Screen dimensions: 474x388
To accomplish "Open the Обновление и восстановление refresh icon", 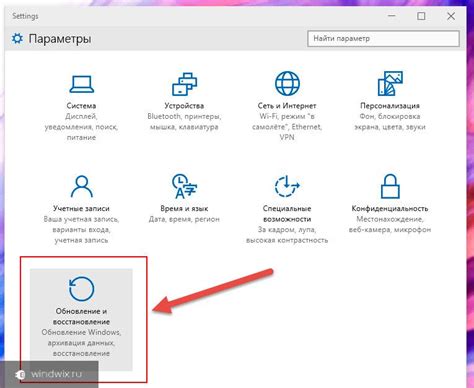I will click(x=82, y=289).
